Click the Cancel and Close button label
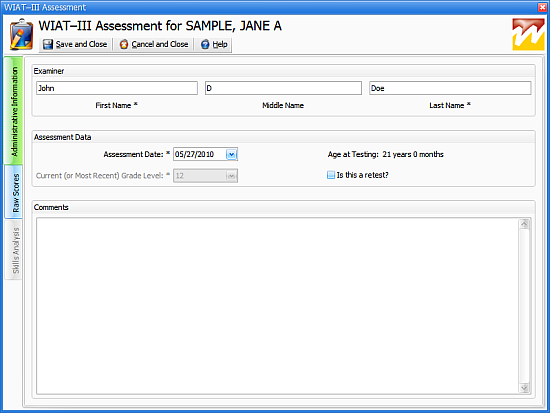 point(160,45)
